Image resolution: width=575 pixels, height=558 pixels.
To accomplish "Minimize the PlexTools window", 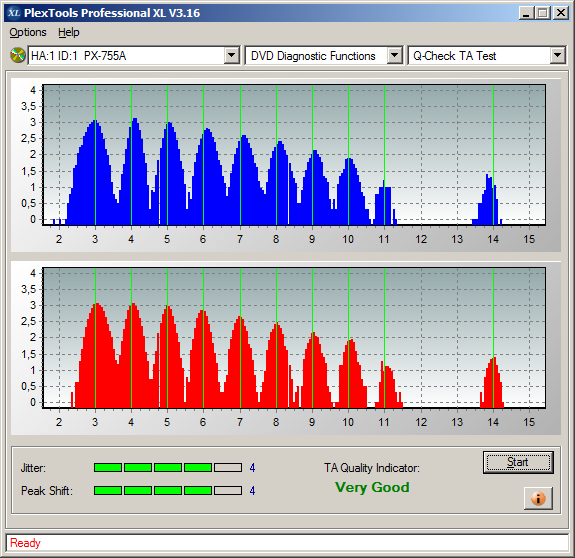I will pos(526,13).
